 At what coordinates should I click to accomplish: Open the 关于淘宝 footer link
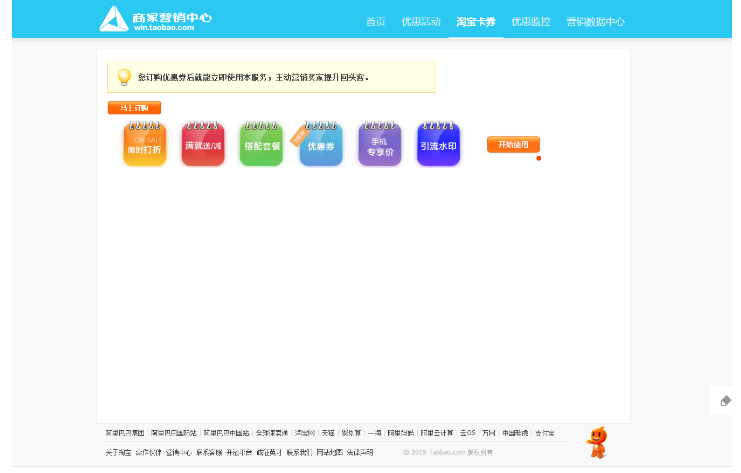point(118,453)
